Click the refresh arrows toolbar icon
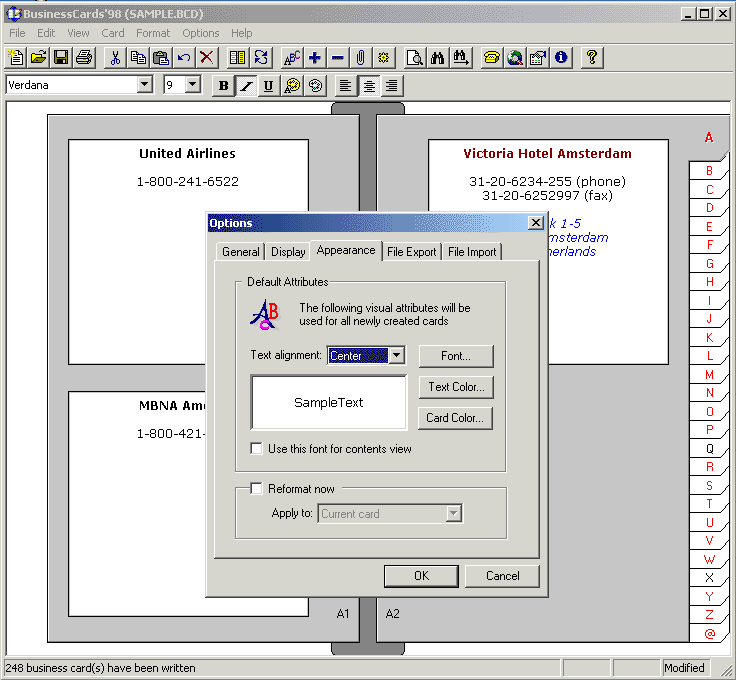 261,58
